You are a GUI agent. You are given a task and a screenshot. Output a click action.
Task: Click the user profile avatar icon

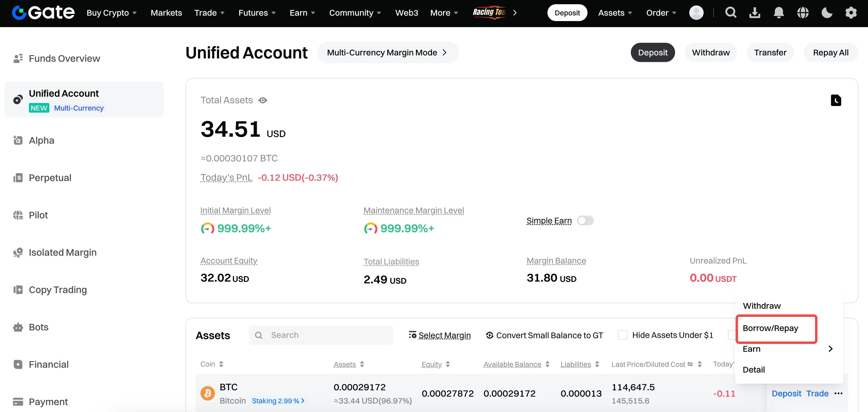click(x=696, y=13)
